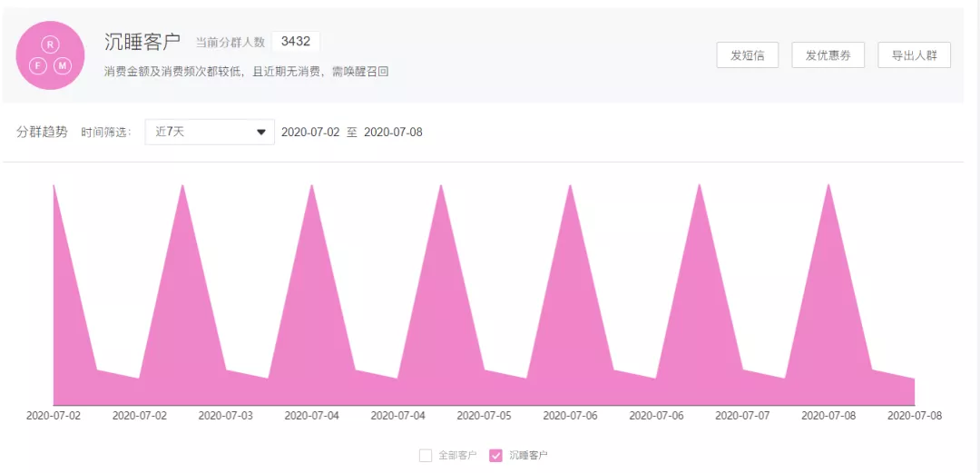Click the 3432 group count value

[x=296, y=42]
